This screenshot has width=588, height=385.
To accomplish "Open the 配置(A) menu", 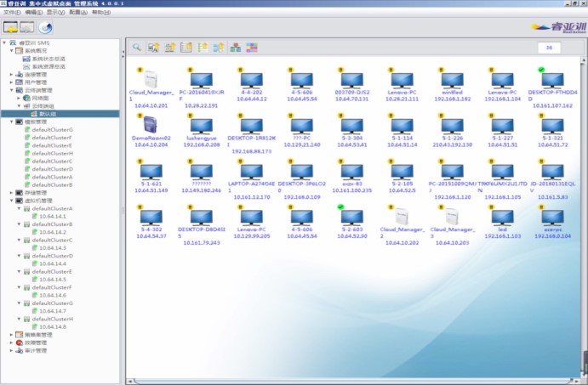I will tap(78, 13).
